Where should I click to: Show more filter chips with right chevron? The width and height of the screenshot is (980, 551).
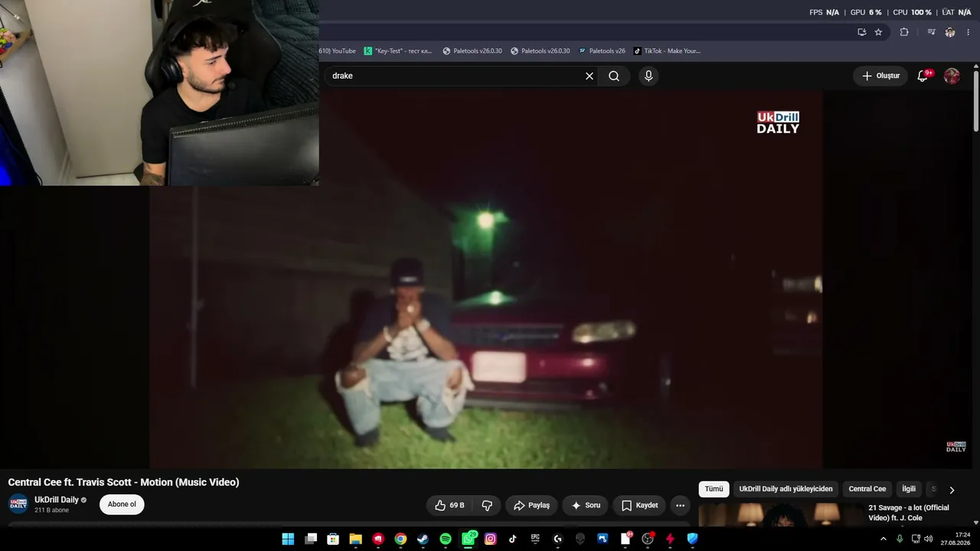coord(952,490)
